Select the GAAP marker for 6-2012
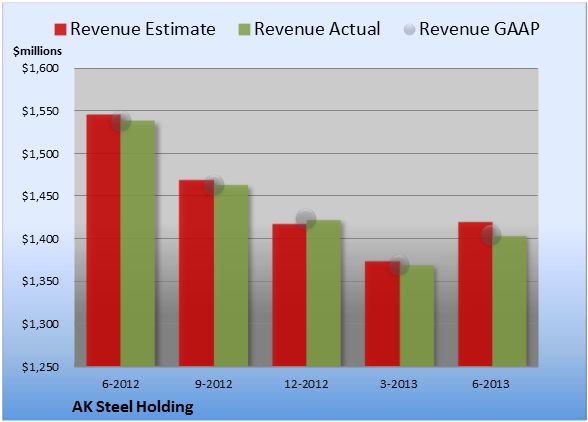 tap(121, 121)
